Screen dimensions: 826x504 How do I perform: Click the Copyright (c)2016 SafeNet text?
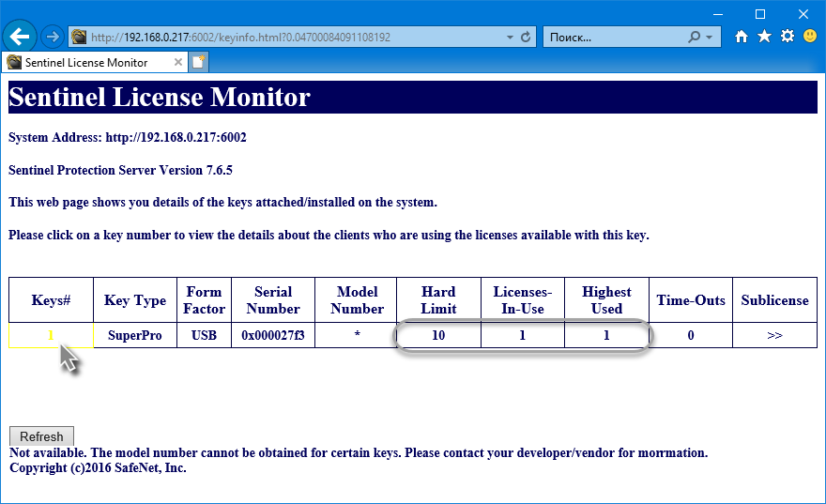[x=98, y=467]
